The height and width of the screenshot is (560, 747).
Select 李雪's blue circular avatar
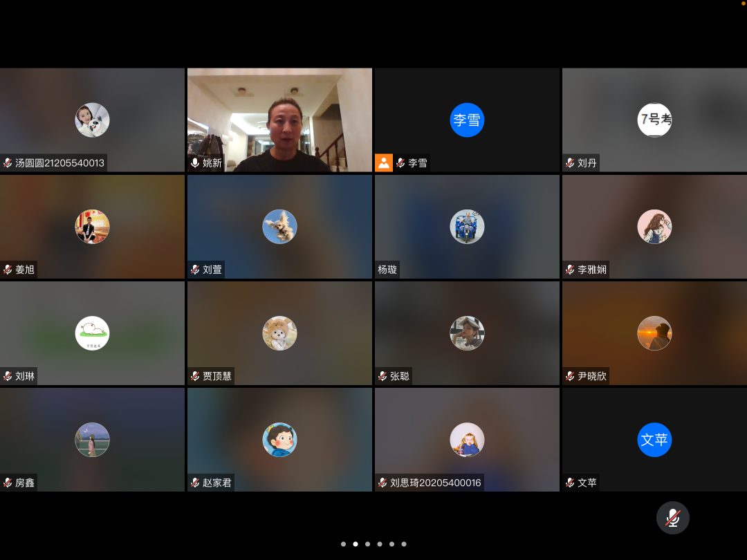467,120
